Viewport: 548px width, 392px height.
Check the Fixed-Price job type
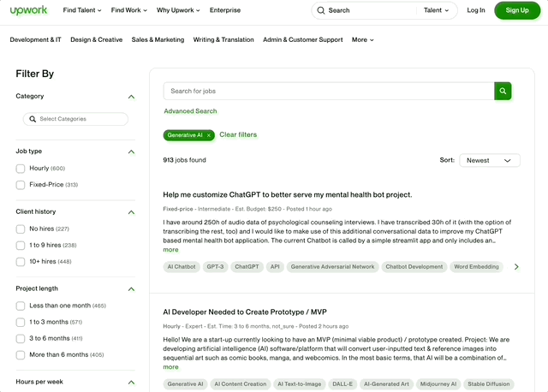click(21, 185)
